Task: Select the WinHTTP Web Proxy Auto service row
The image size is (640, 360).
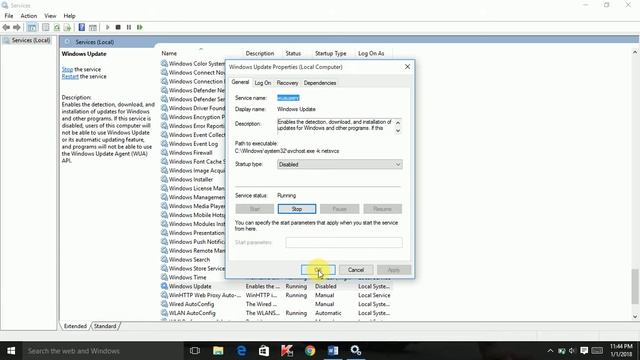Action: tap(276, 295)
